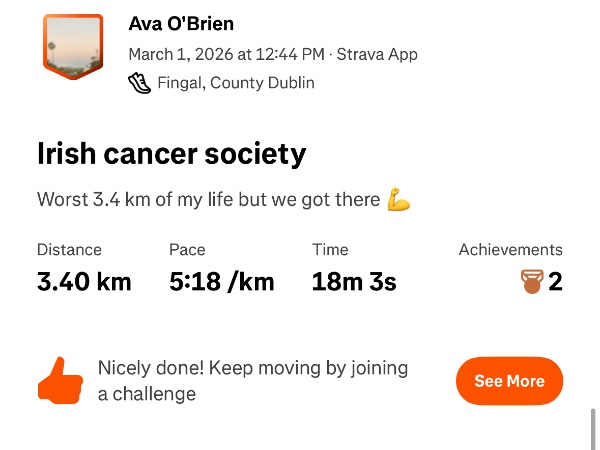
Task: Open the Irish cancer society activity title
Action: coord(171,154)
